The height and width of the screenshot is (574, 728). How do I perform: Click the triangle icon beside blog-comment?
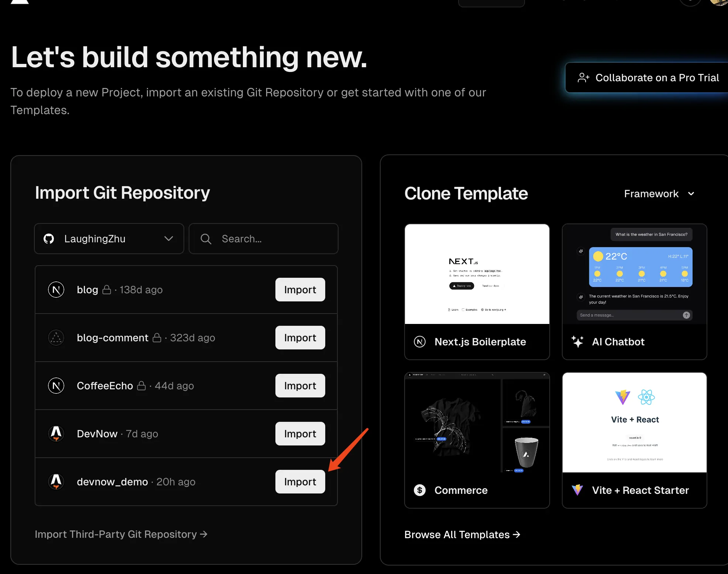point(56,338)
